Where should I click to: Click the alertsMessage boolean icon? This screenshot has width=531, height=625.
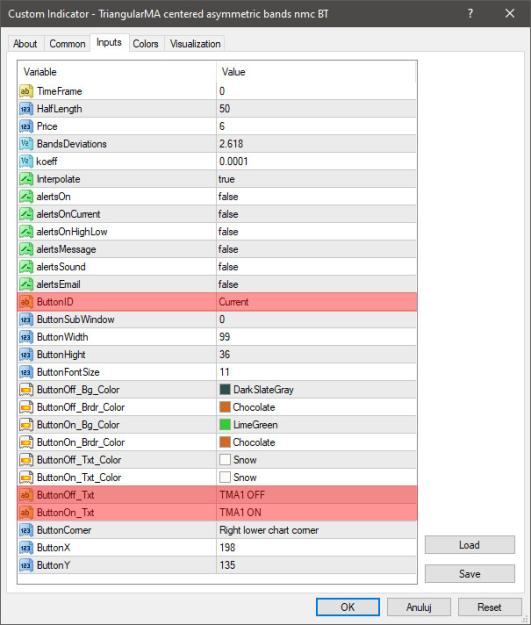tap(26, 249)
